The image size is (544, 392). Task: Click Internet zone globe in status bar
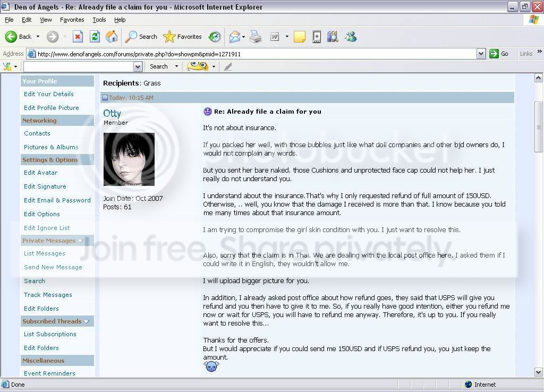(x=469, y=385)
